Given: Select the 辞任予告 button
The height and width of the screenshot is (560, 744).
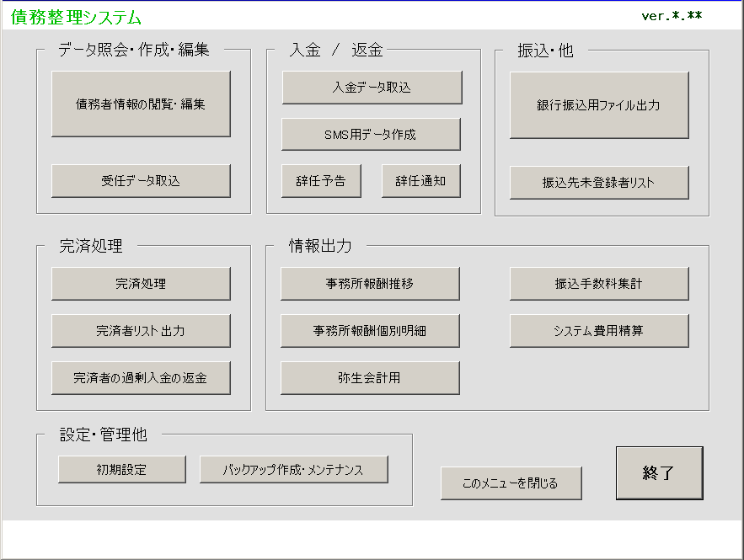Looking at the screenshot, I should coord(321,181).
